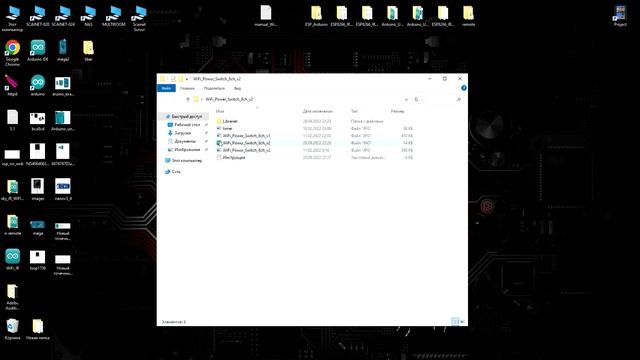Sort files by the Тип column
640x360 pixels.
coord(354,111)
